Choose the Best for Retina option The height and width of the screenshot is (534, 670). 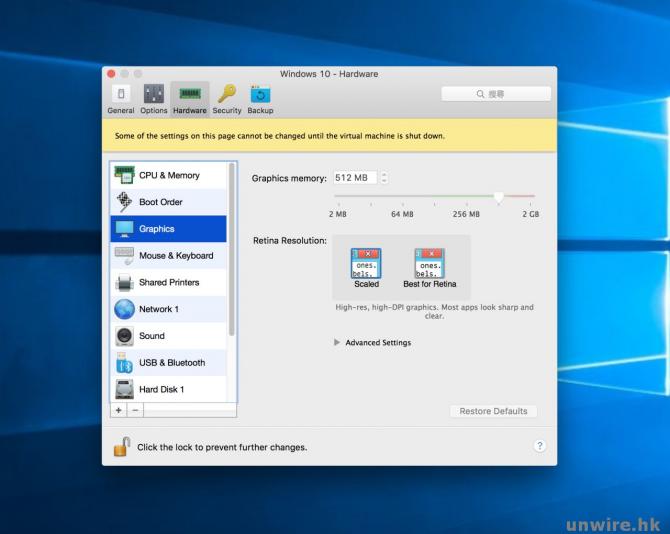pyautogui.click(x=429, y=268)
